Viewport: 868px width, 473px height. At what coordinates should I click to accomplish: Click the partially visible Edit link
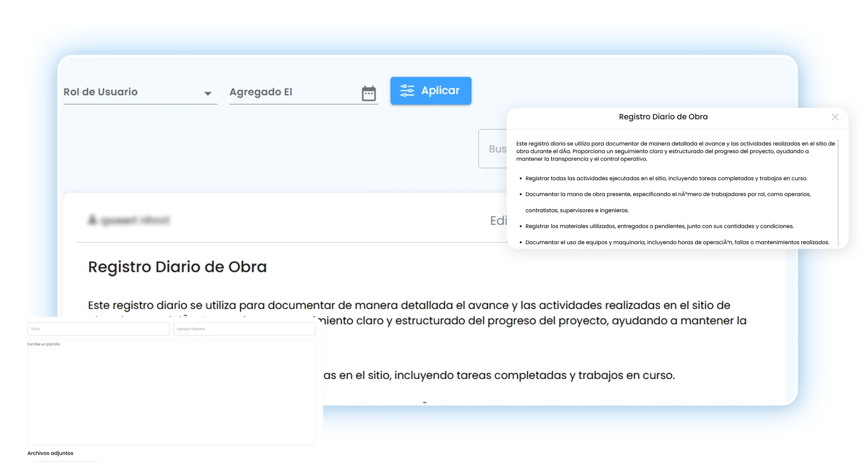coord(498,220)
